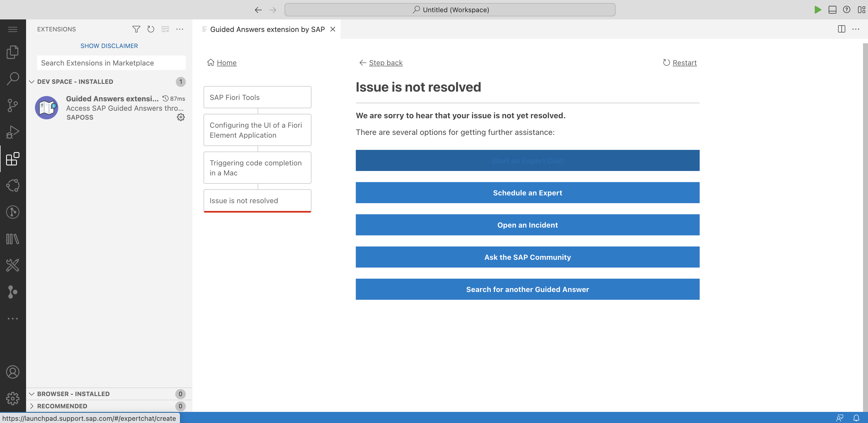Viewport: 868px width, 423px height.
Task: Open the Explorer view
Action: pos(13,52)
